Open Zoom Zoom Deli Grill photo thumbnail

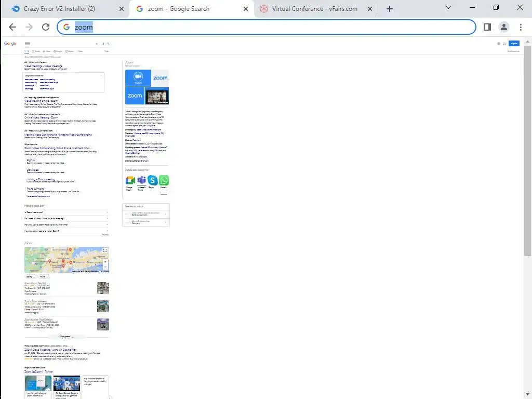(x=103, y=288)
